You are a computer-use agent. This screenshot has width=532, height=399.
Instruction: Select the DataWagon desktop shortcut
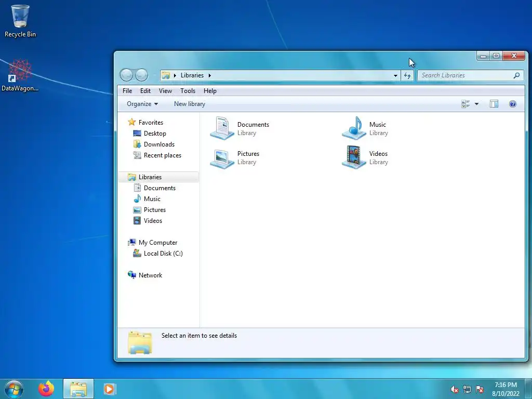(x=20, y=75)
